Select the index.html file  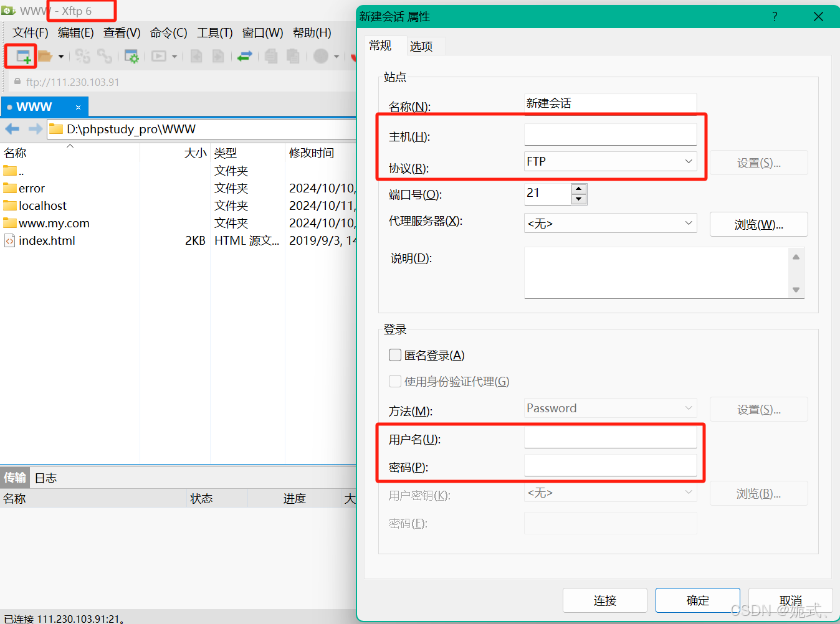(x=178, y=240)
